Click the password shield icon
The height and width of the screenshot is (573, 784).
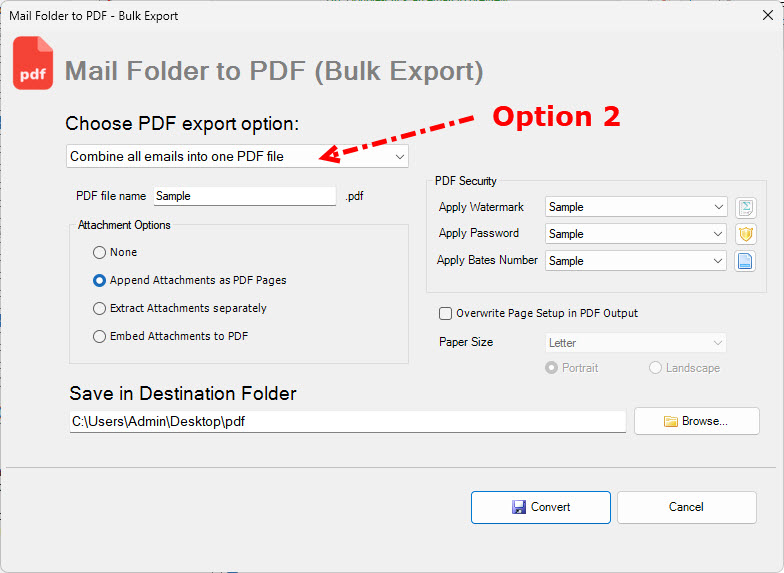(745, 234)
